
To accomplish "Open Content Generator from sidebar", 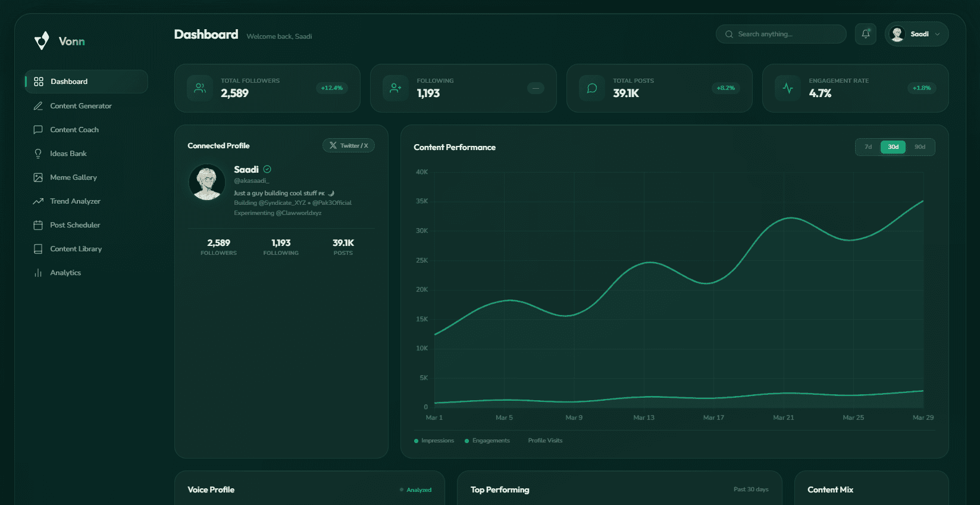I will 86,106.
